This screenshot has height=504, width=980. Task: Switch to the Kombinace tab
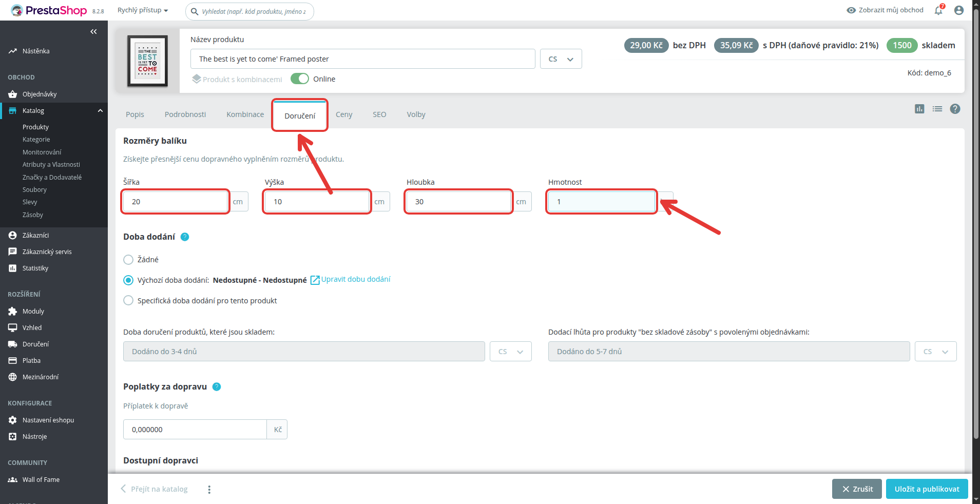245,114
